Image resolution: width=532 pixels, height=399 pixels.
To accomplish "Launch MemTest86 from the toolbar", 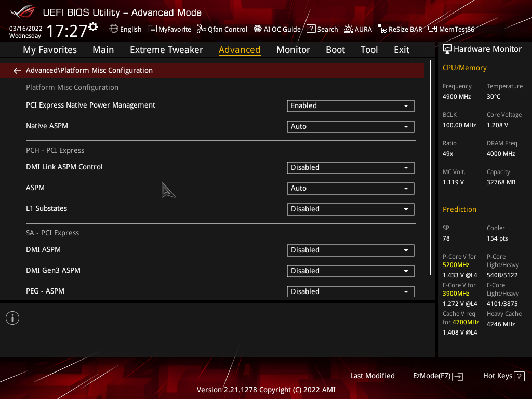I will tap(451, 29).
